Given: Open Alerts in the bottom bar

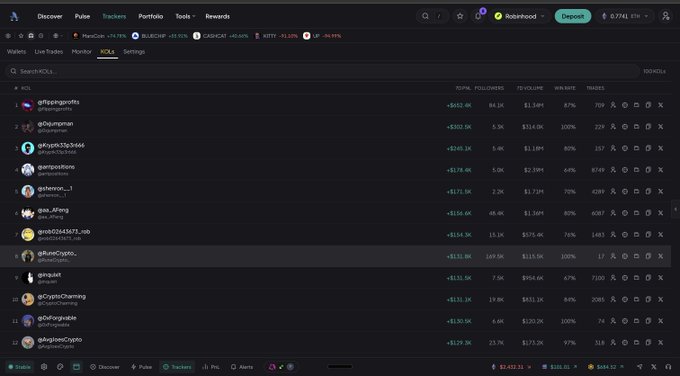Looking at the screenshot, I should pyautogui.click(x=242, y=367).
